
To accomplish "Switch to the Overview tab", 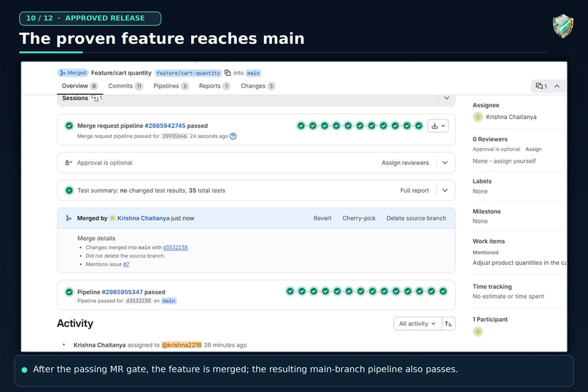I will 80,86.
